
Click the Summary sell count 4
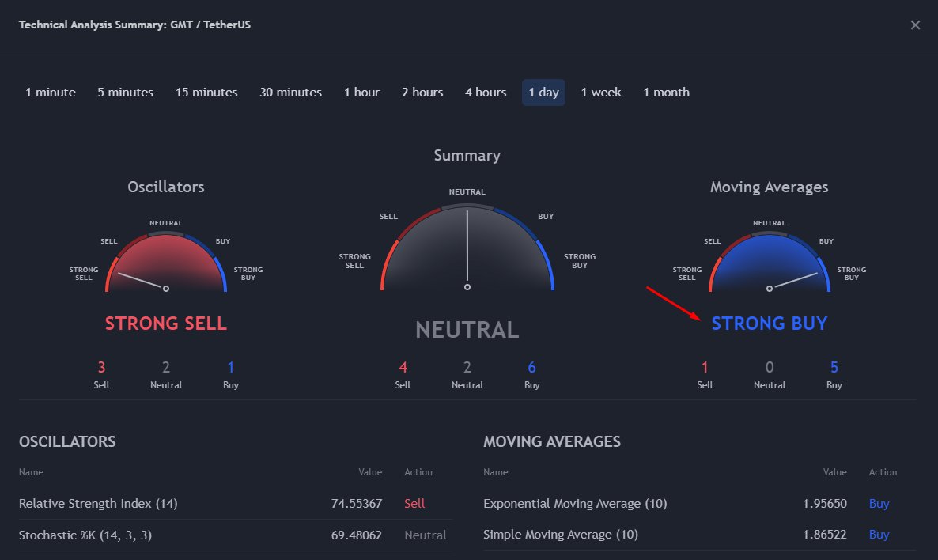[403, 367]
